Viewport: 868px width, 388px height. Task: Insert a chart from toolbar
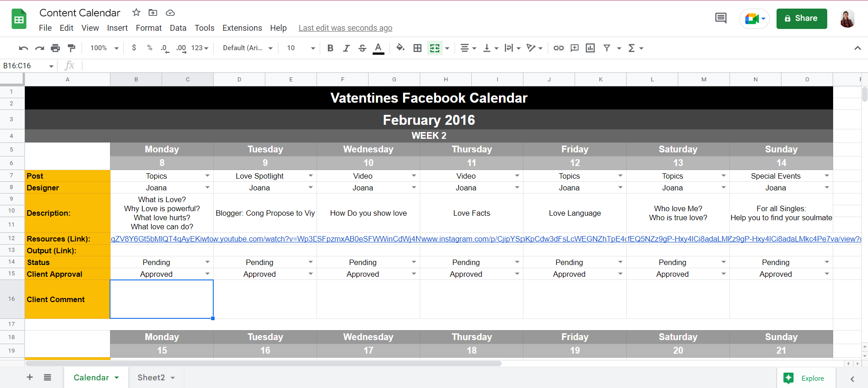590,48
